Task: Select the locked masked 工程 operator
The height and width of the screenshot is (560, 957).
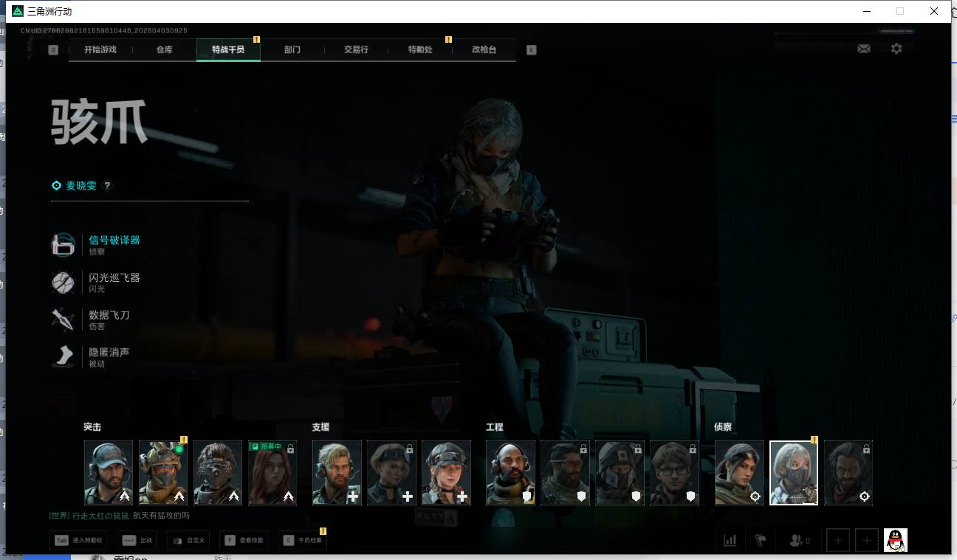Action: click(620, 473)
